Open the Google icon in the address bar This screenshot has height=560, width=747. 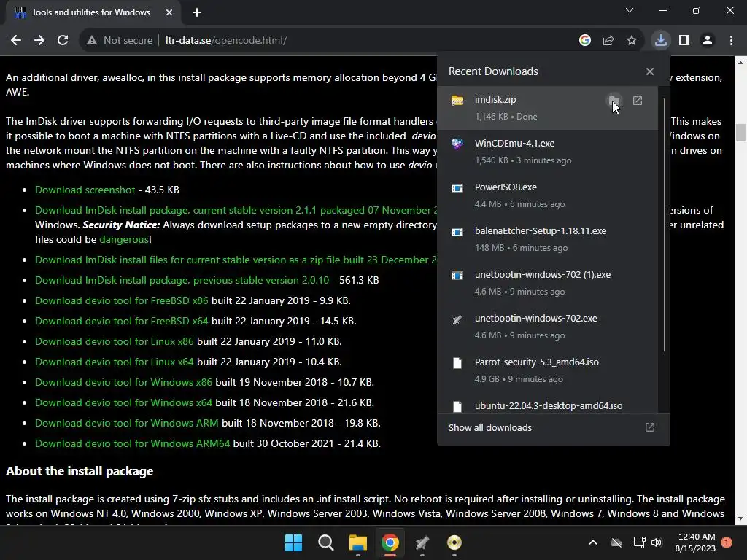pos(585,41)
